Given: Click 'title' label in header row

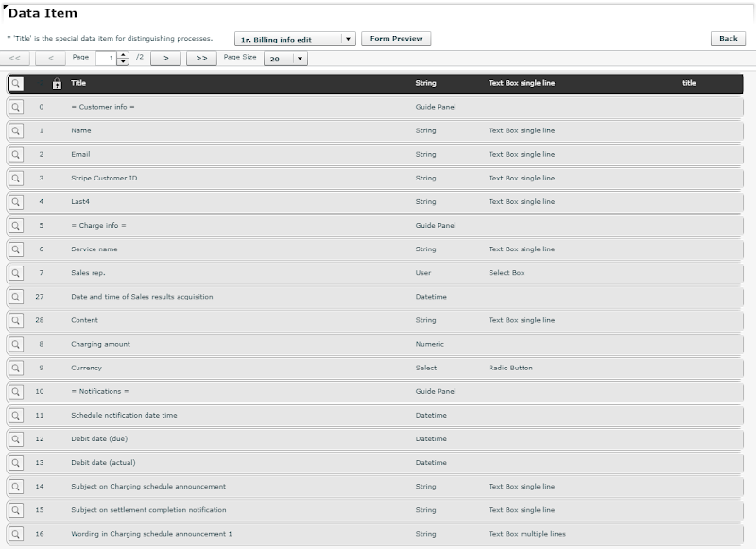Looking at the screenshot, I should click(x=689, y=83).
